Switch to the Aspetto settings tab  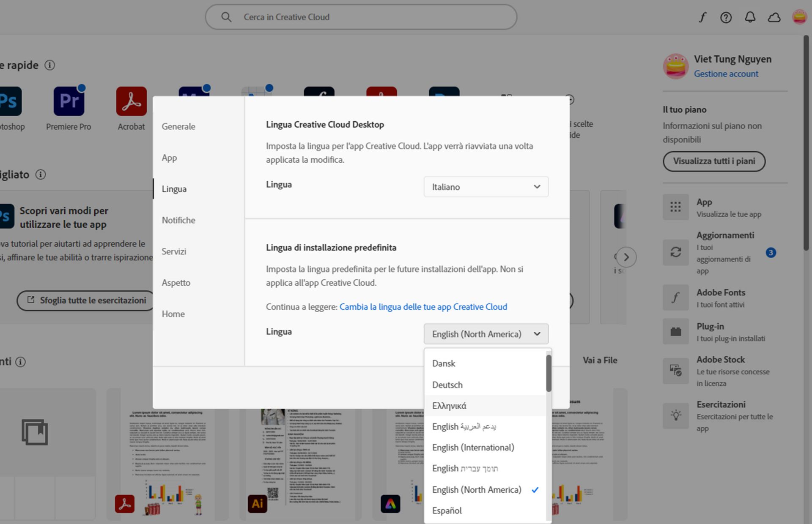point(176,283)
